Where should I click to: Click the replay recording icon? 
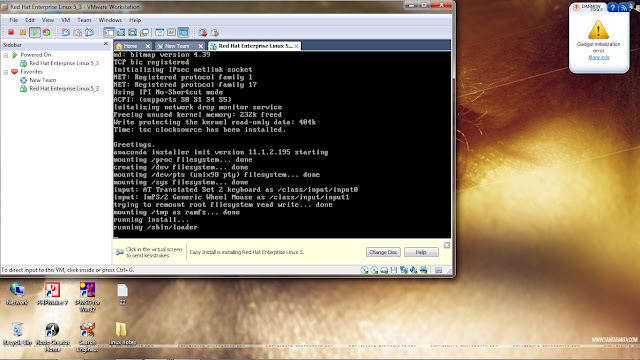coord(215,32)
